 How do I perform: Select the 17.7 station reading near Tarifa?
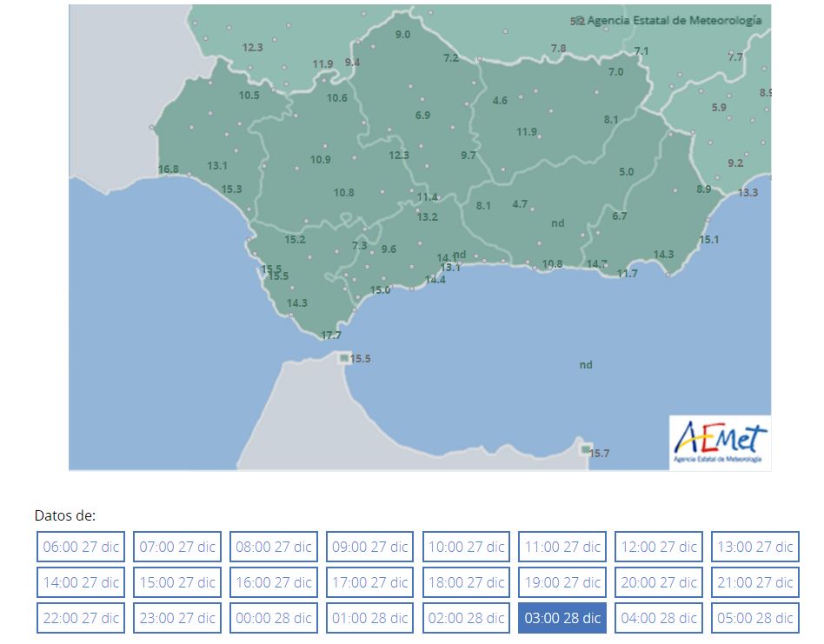point(330,335)
